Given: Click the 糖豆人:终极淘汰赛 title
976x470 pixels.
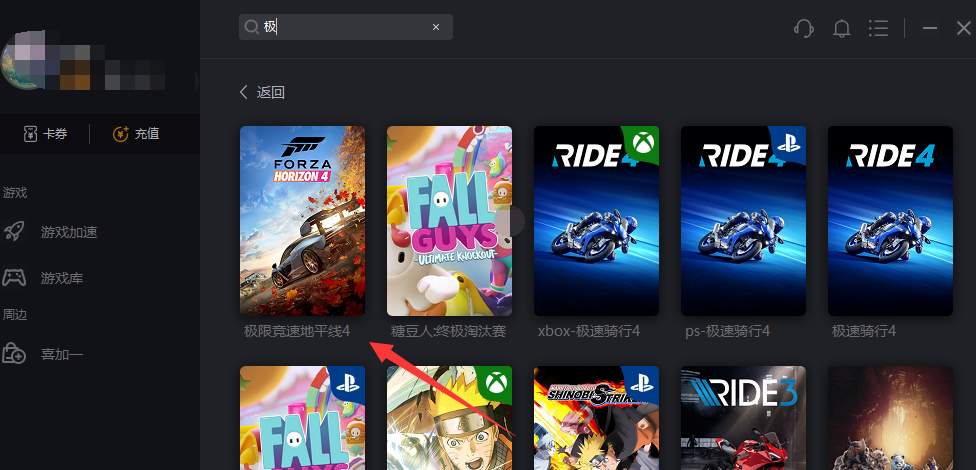Looking at the screenshot, I should pos(448,331).
